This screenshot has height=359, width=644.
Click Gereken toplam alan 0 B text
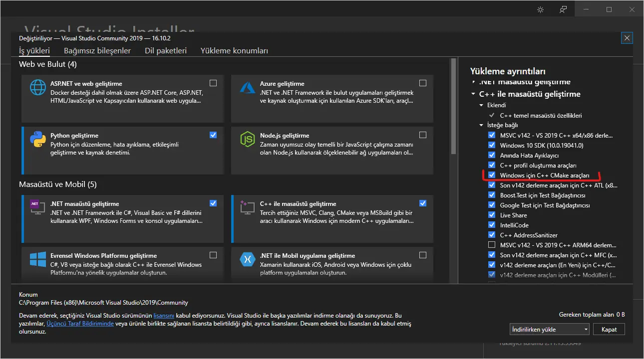[x=592, y=315]
